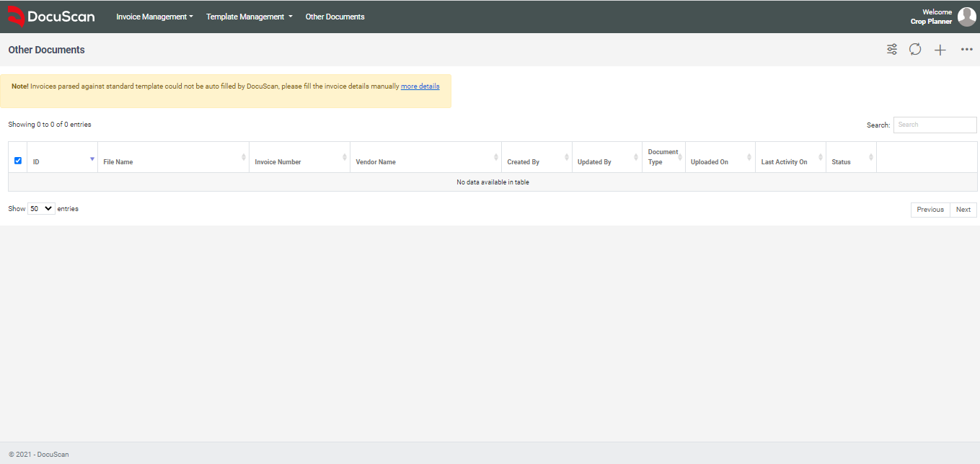Viewport: 980px width, 464px height.
Task: Sort table by Invoice Number column
Action: [x=278, y=162]
